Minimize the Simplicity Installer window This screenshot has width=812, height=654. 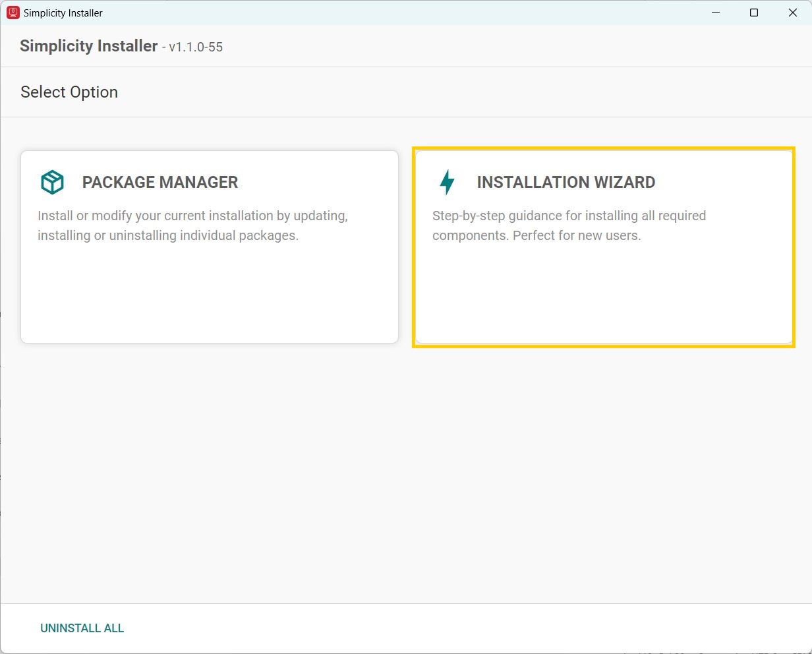[716, 13]
